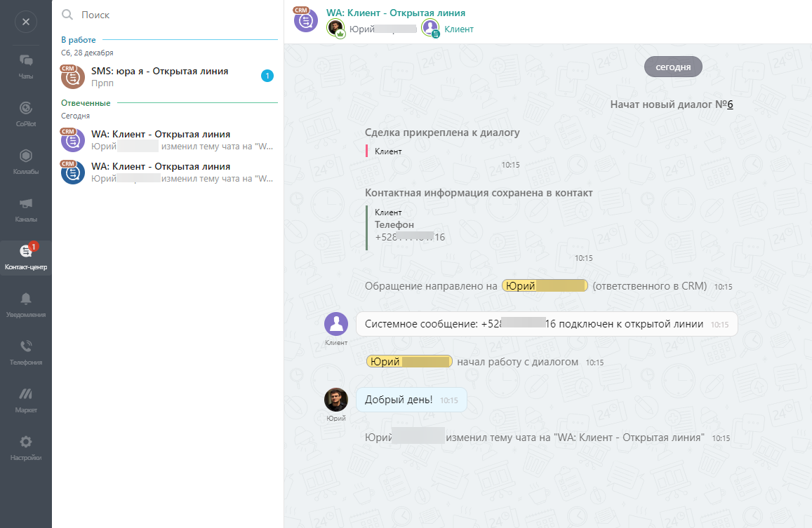Select the Добрый день! message bubble

(x=411, y=400)
